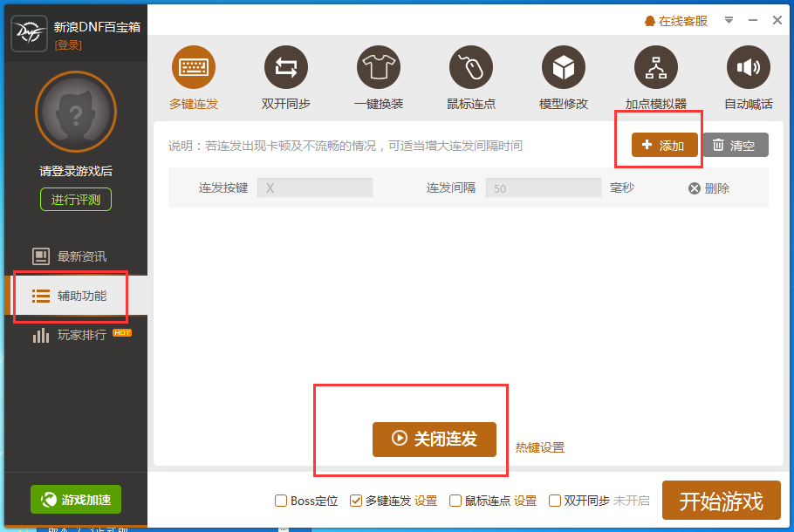Open the 一键换装 shirt icon
The width and height of the screenshot is (794, 532).
coord(379,67)
